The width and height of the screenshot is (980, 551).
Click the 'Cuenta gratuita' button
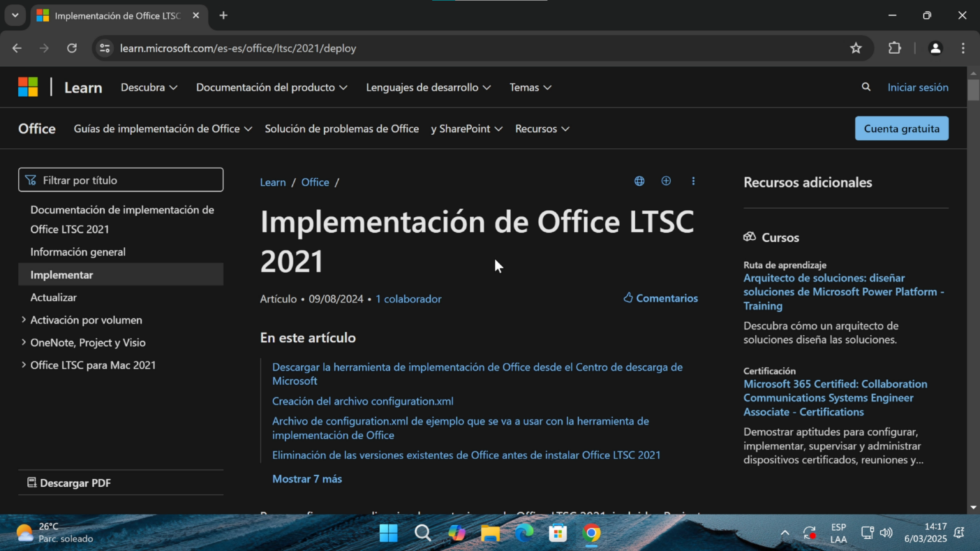[x=902, y=128]
